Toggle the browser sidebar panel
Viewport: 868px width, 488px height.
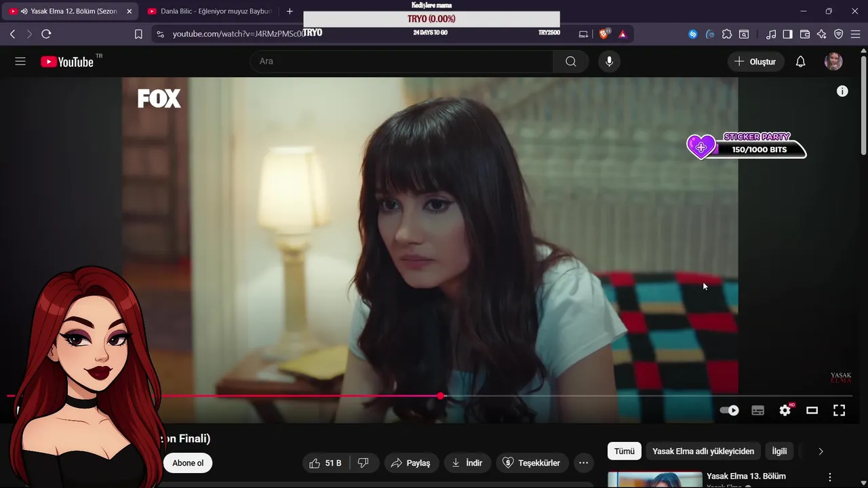(x=787, y=34)
